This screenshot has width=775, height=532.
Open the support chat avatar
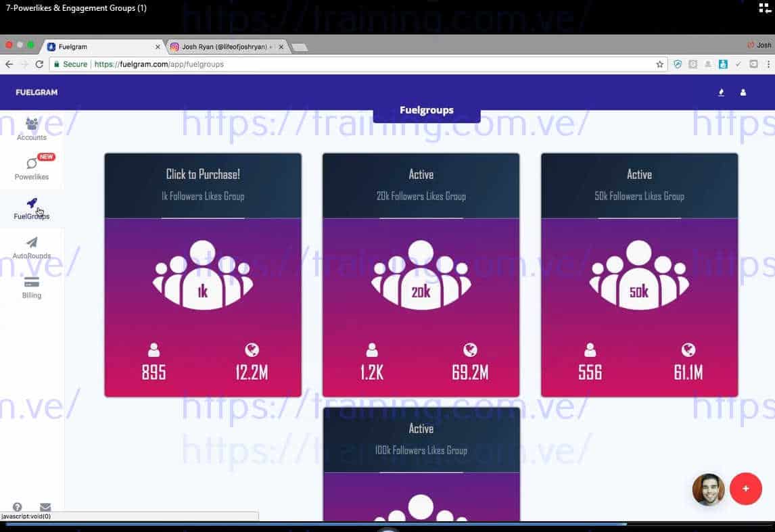click(x=708, y=489)
